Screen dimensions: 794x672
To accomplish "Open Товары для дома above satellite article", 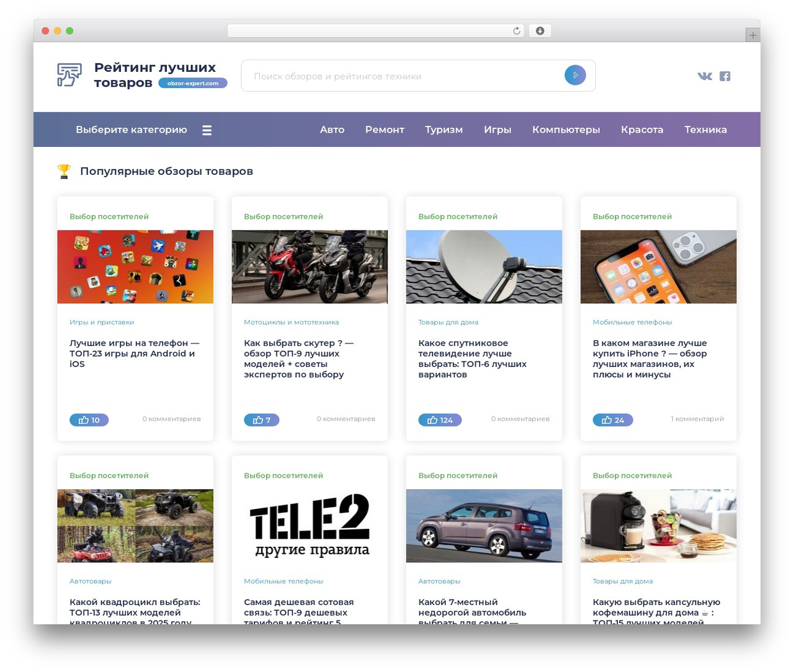I will pyautogui.click(x=448, y=322).
